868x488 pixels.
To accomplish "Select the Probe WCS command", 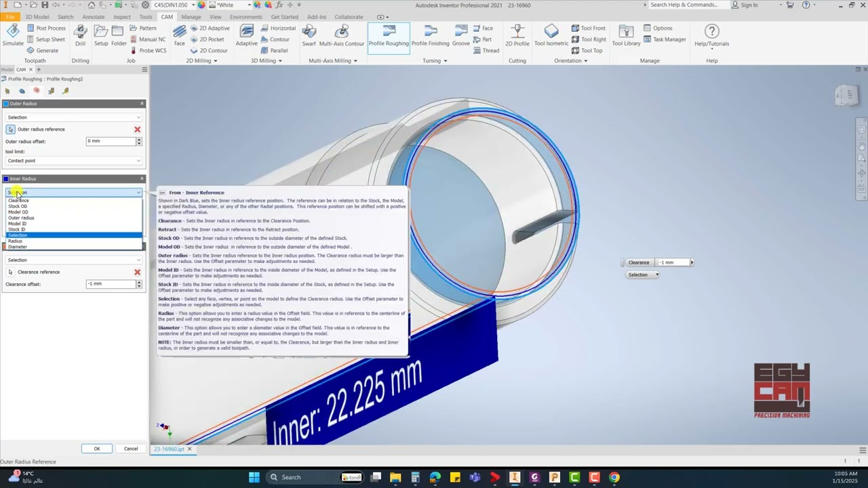I will tap(148, 50).
